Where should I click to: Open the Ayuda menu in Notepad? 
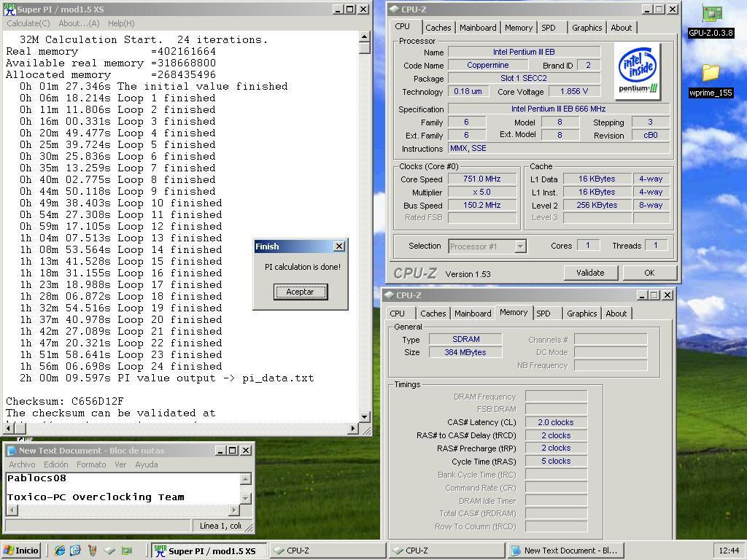[146, 464]
